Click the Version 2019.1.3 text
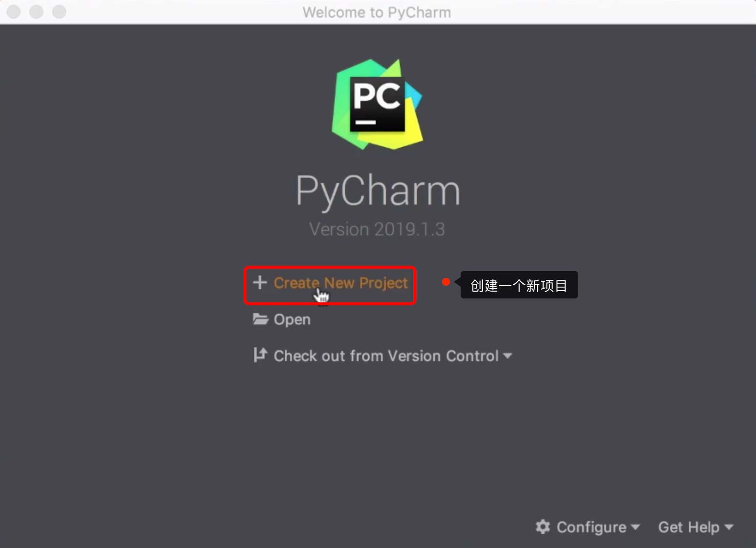This screenshot has height=548, width=756. [377, 229]
